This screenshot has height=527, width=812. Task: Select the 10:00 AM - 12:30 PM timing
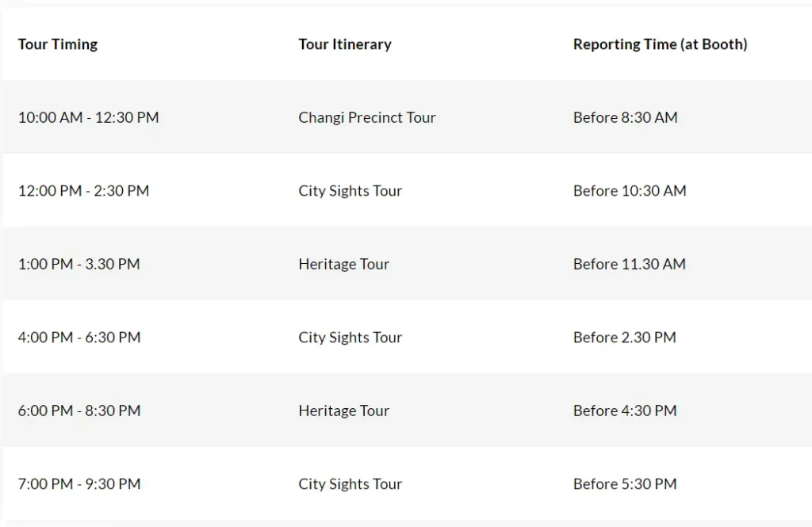click(89, 117)
